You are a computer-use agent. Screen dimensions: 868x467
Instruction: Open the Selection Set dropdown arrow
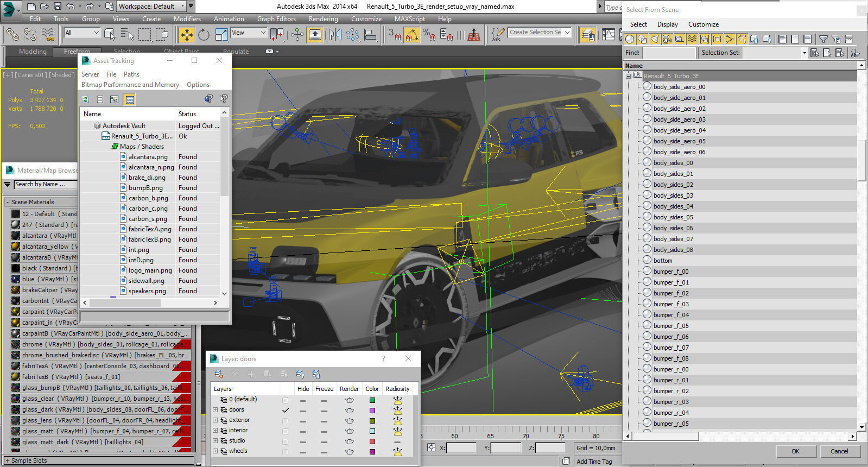804,53
